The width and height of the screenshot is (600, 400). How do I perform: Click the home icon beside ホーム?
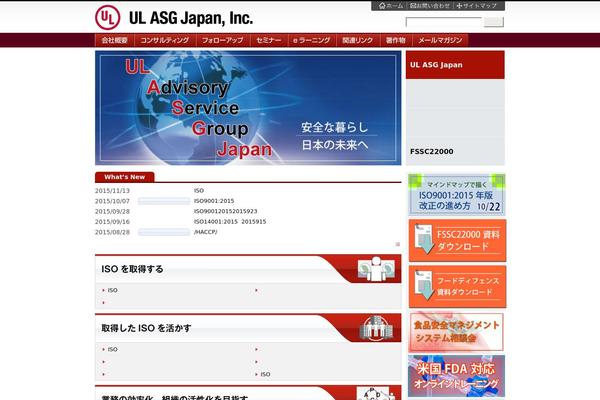tap(382, 6)
